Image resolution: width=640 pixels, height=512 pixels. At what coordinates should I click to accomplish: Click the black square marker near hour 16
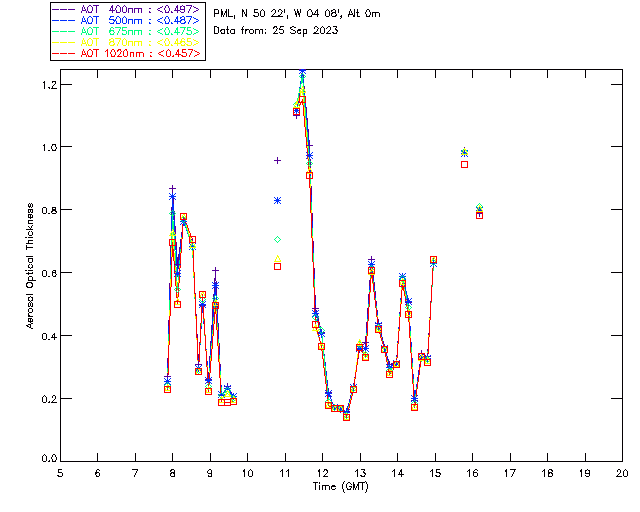click(x=464, y=164)
